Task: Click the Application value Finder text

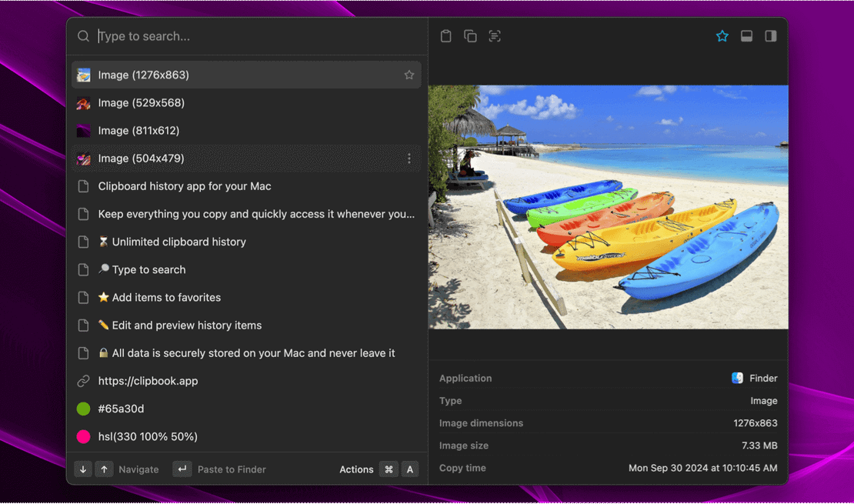Action: pyautogui.click(x=763, y=378)
